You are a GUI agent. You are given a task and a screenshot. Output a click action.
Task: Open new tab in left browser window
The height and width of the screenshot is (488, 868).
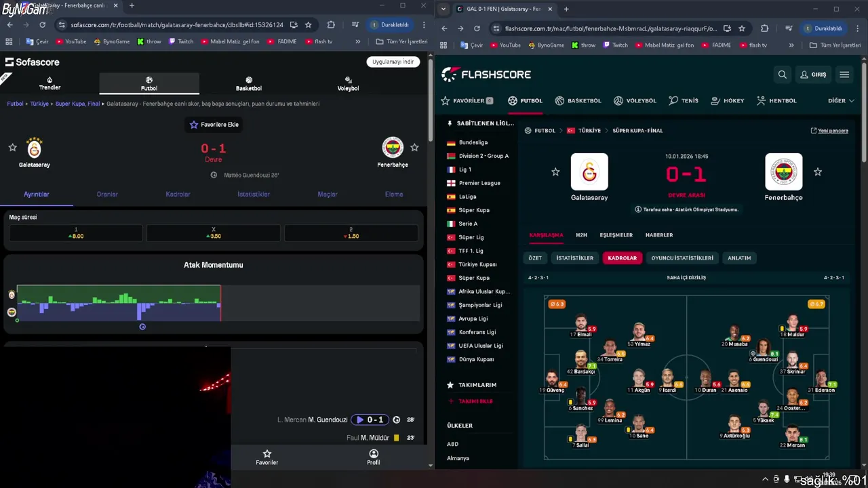(132, 6)
